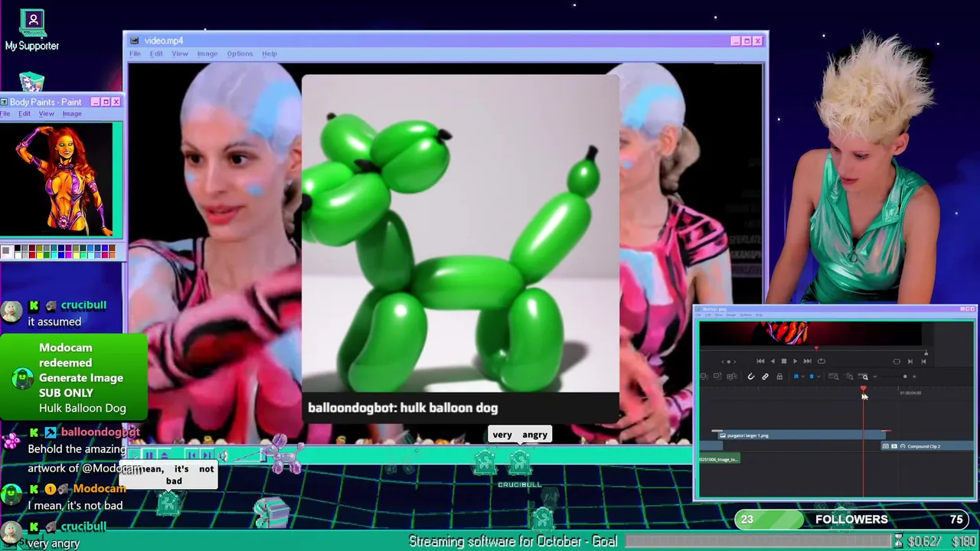
Task: Click the current color indicator in Paint
Action: [x=7, y=251]
